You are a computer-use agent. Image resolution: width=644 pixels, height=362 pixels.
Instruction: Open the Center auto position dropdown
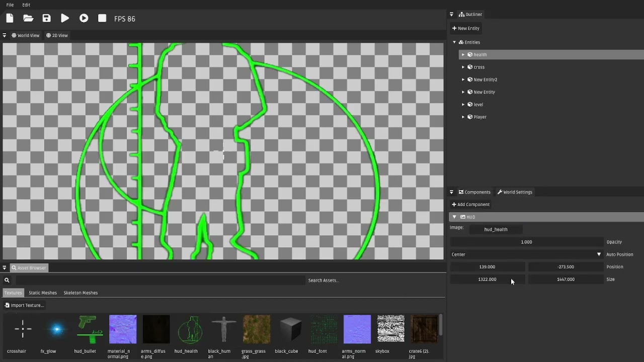coord(526,254)
